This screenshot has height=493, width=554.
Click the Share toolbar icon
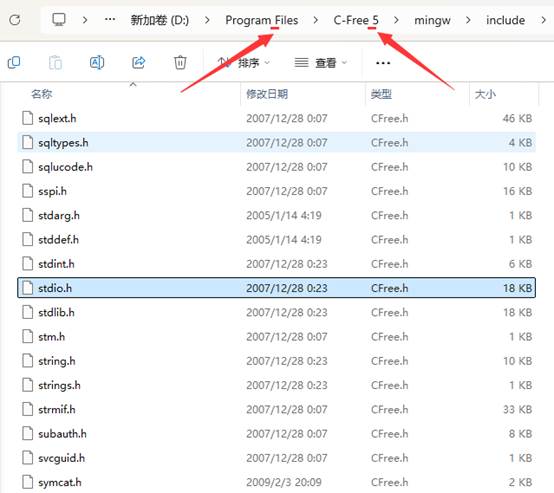click(138, 63)
